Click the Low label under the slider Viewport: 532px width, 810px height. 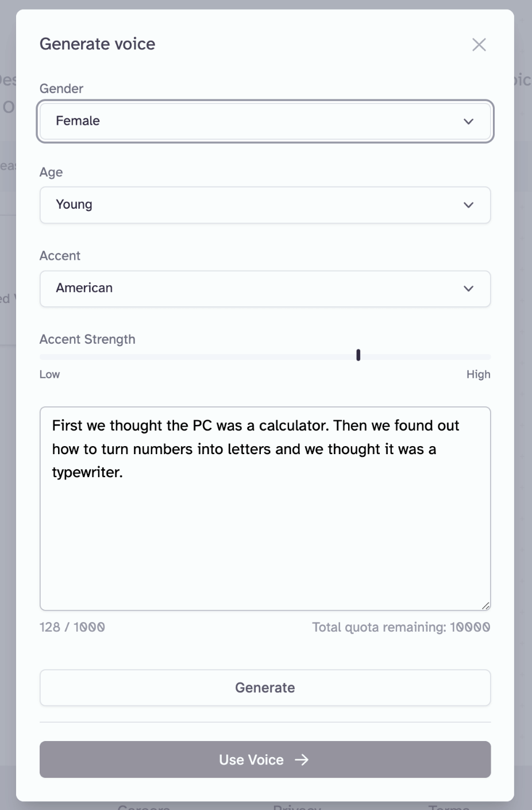click(x=49, y=374)
